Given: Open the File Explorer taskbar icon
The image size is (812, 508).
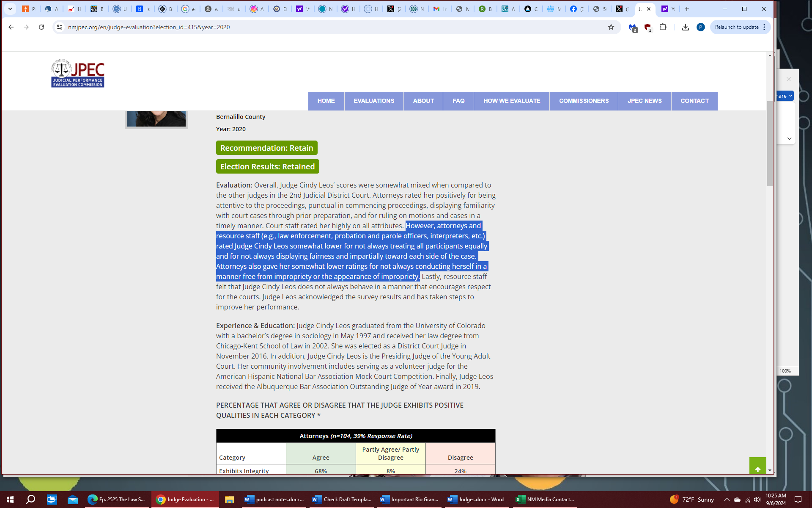Looking at the screenshot, I should pyautogui.click(x=229, y=500).
